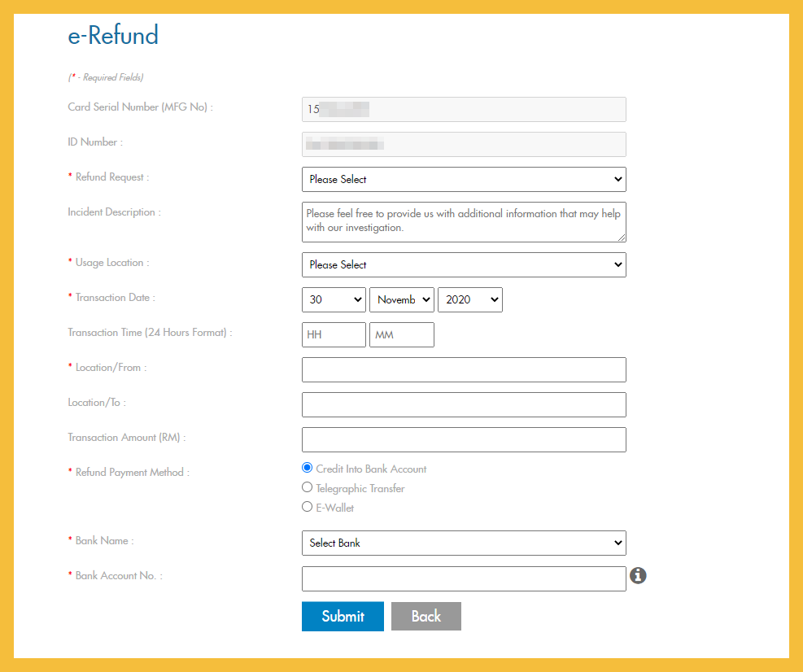This screenshot has width=803, height=672.
Task: Open the transaction year dropdown
Action: point(469,299)
